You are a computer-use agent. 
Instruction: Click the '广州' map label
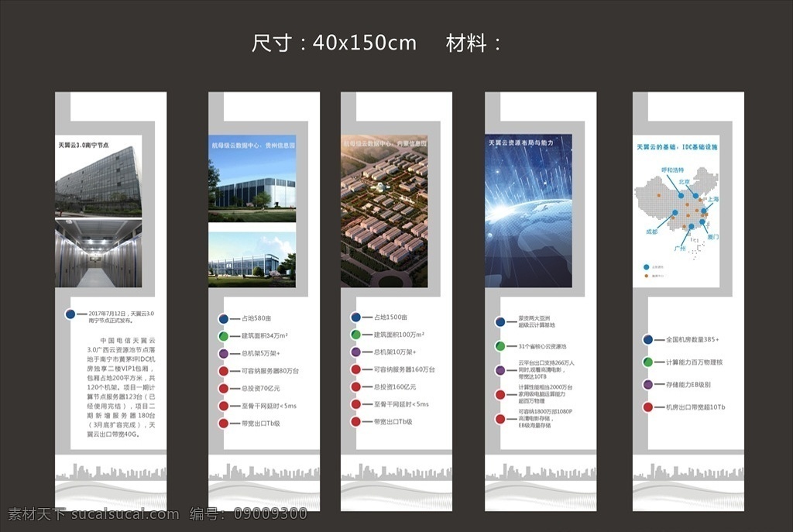pyautogui.click(x=680, y=249)
